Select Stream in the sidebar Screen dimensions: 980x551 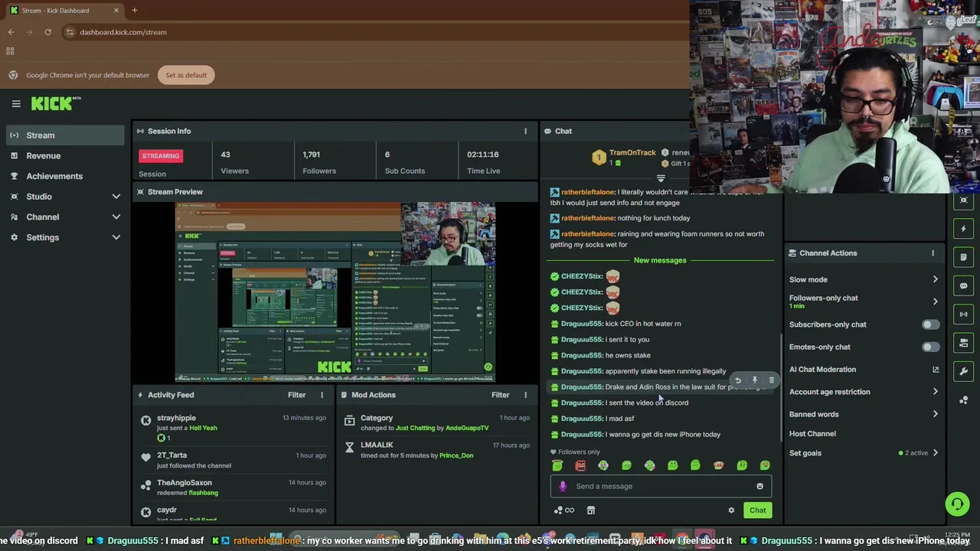64,135
